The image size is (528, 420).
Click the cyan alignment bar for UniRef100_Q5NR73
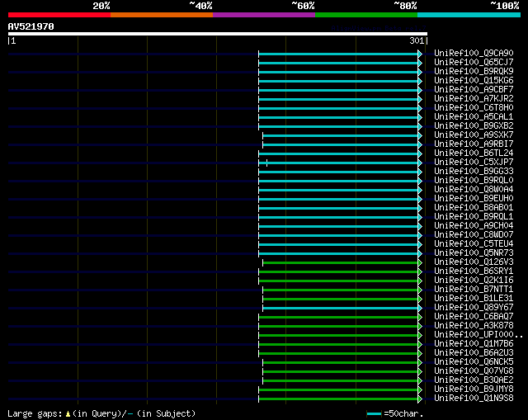pos(338,254)
